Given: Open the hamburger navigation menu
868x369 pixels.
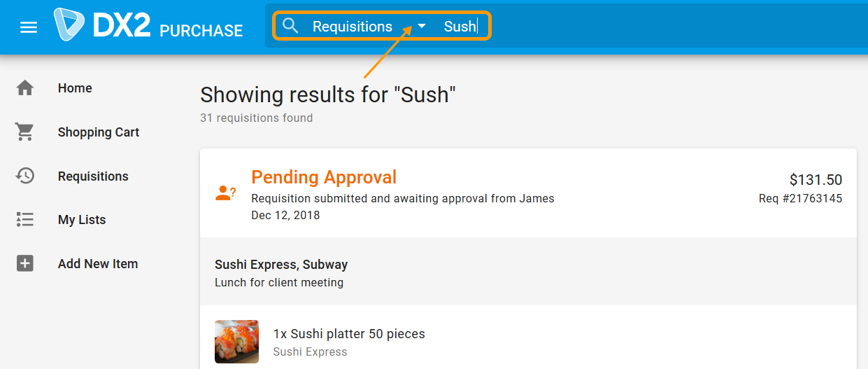Looking at the screenshot, I should [29, 27].
